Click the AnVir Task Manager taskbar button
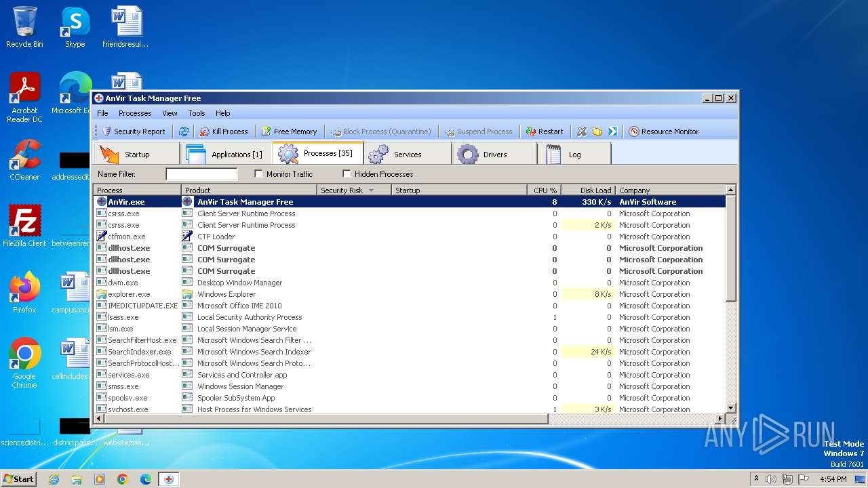Image resolution: width=868 pixels, height=488 pixels. point(168,479)
